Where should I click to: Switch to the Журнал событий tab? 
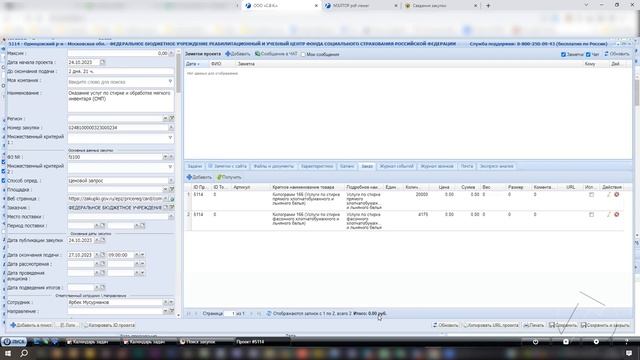pyautogui.click(x=397, y=167)
